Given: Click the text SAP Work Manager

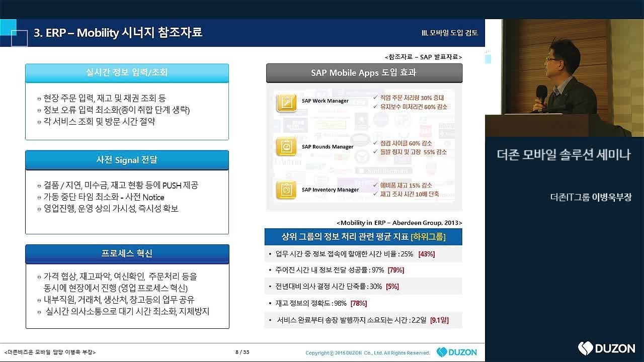Looking at the screenshot, I should point(325,101).
